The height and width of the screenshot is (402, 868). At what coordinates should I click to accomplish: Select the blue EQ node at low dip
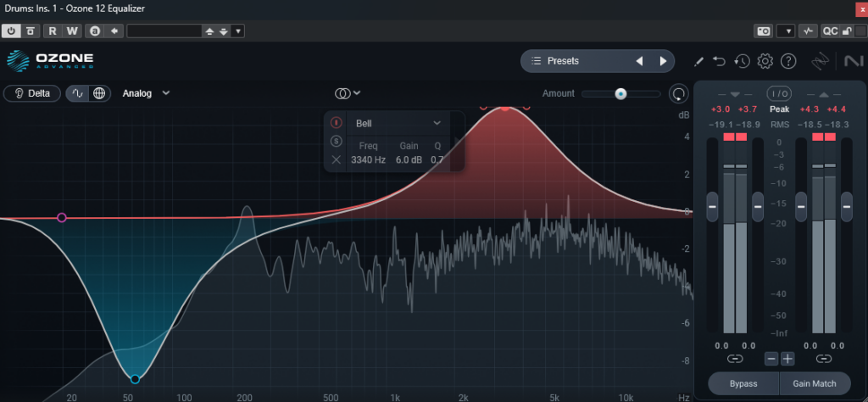(135, 379)
